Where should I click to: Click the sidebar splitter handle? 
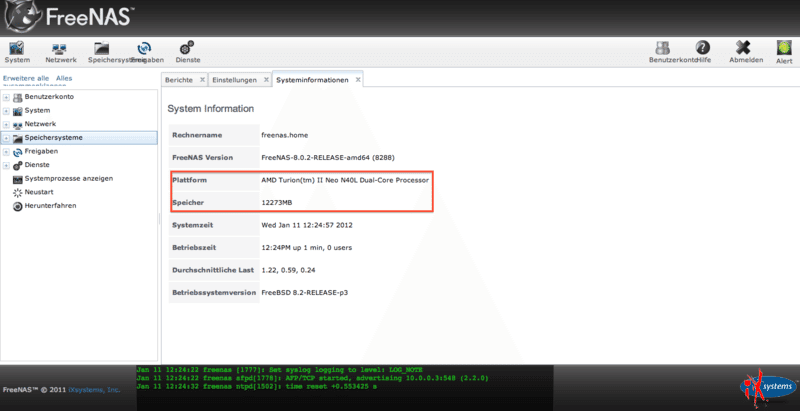[x=159, y=219]
